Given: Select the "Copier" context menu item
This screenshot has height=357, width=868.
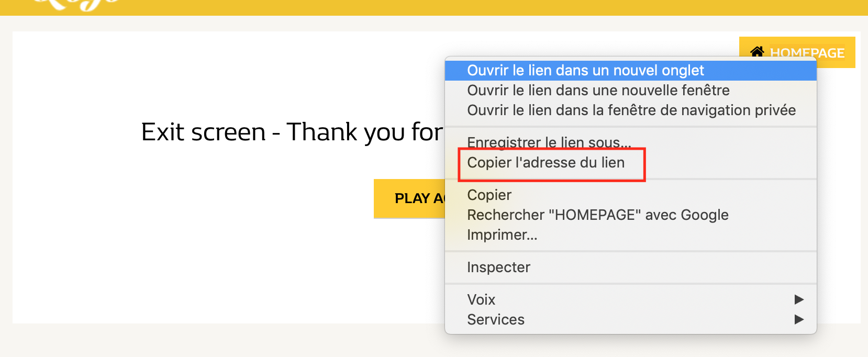Looking at the screenshot, I should pyautogui.click(x=630, y=195).
